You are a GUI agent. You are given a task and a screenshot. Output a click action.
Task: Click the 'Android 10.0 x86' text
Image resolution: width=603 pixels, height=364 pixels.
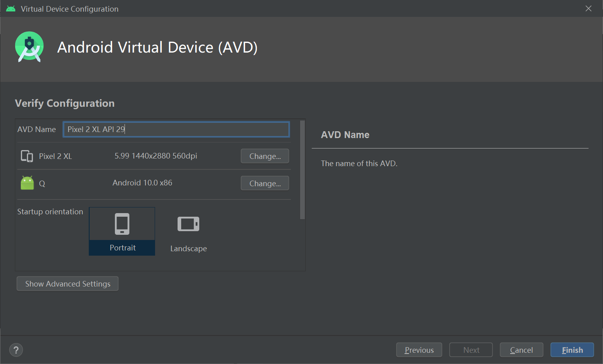click(x=142, y=183)
